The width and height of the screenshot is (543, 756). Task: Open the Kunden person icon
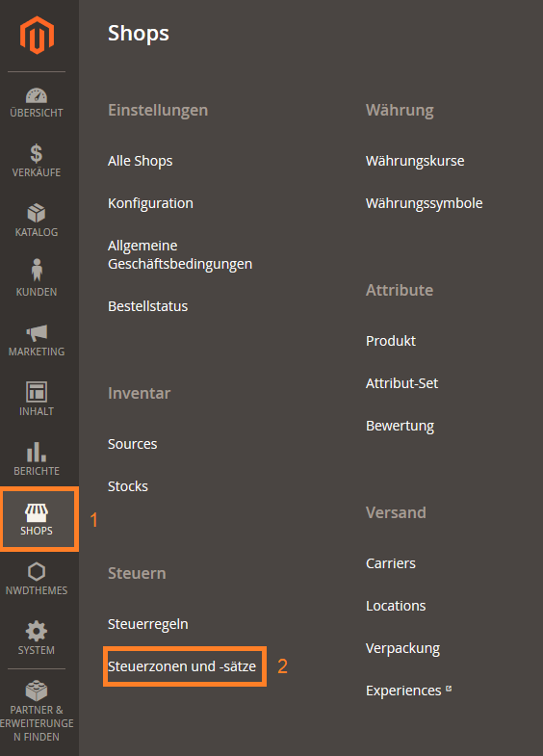click(37, 270)
